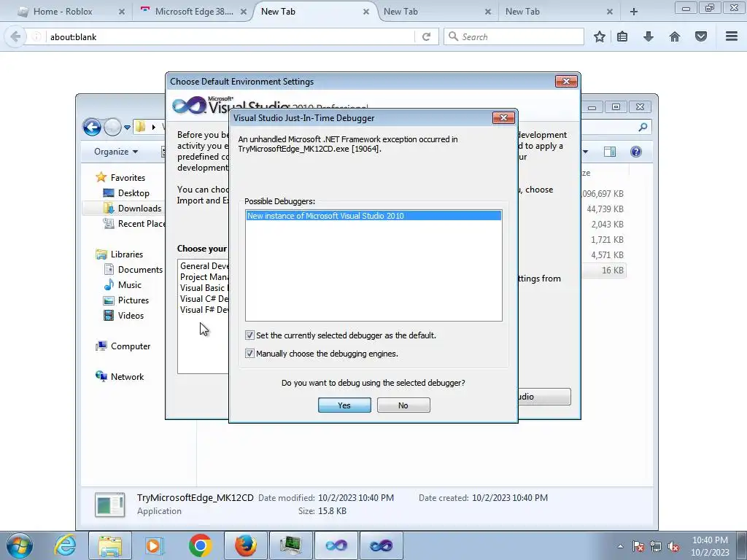Open Google Chrome from taskbar
Screen dimensions: 747x560
pyautogui.click(x=200, y=545)
